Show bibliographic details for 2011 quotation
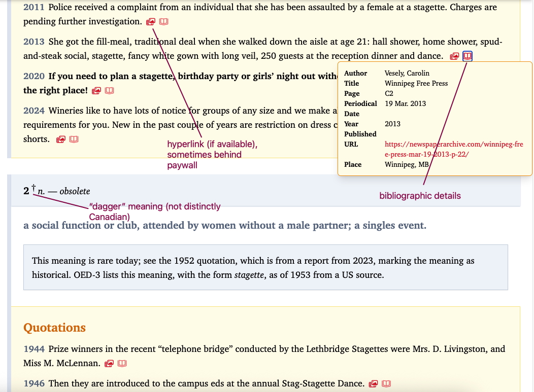 [164, 22]
